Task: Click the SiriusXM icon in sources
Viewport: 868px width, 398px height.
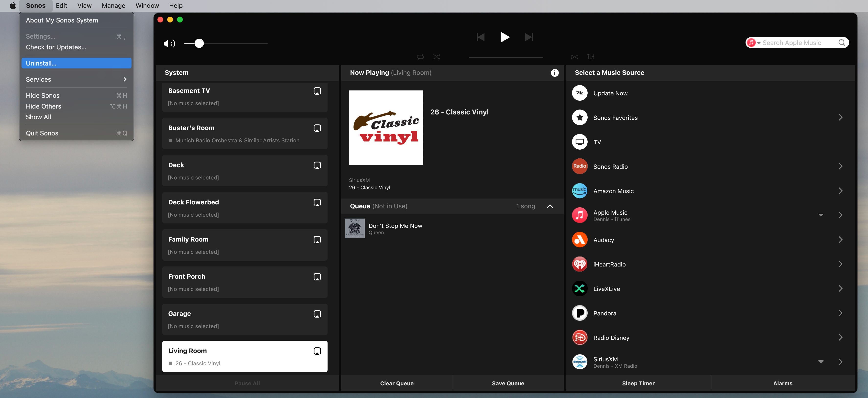Action: 580,362
